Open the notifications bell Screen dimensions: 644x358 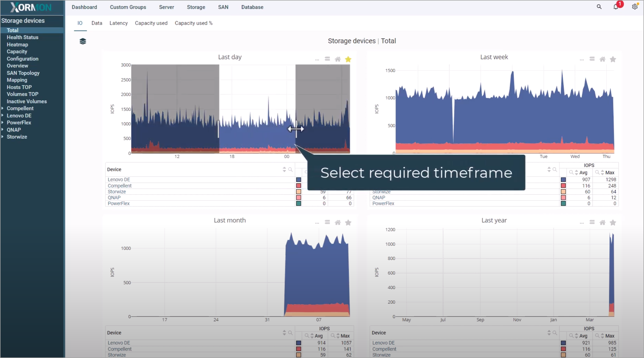pyautogui.click(x=616, y=7)
